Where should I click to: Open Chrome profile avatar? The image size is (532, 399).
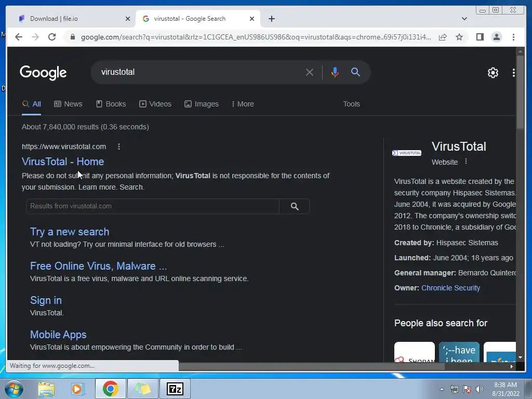click(x=496, y=37)
